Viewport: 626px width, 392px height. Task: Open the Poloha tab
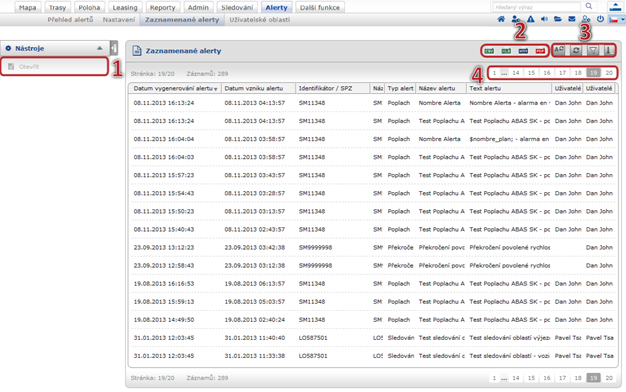pyautogui.click(x=89, y=7)
